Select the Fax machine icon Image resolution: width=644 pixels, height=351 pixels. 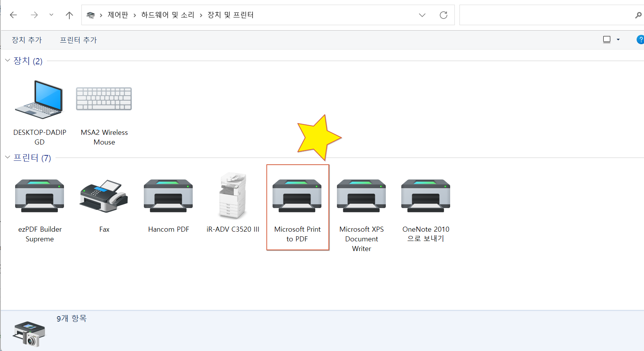pyautogui.click(x=104, y=196)
